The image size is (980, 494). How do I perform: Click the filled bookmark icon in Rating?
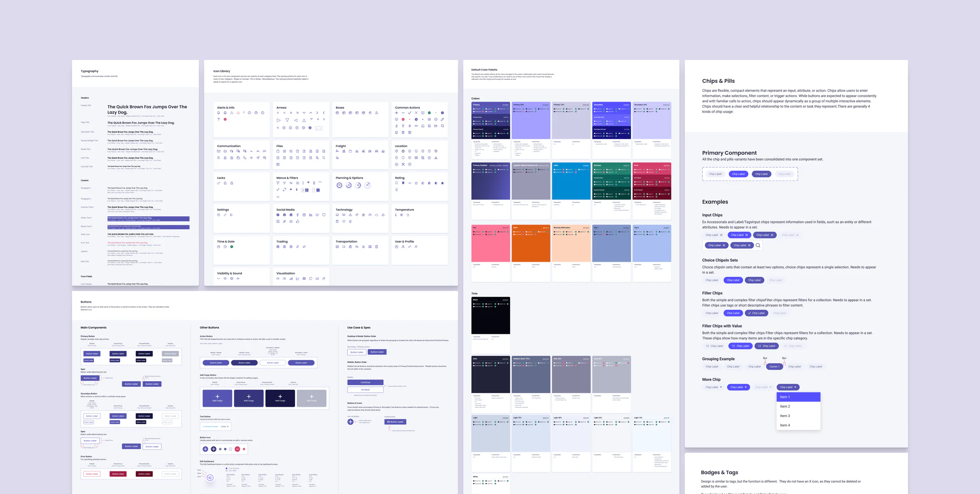(x=403, y=183)
